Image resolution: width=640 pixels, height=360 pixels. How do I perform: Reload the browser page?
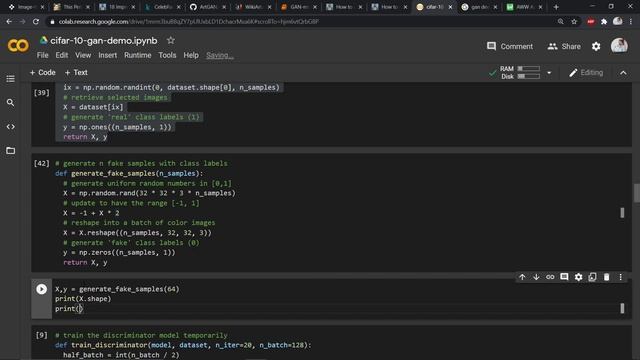point(36,22)
